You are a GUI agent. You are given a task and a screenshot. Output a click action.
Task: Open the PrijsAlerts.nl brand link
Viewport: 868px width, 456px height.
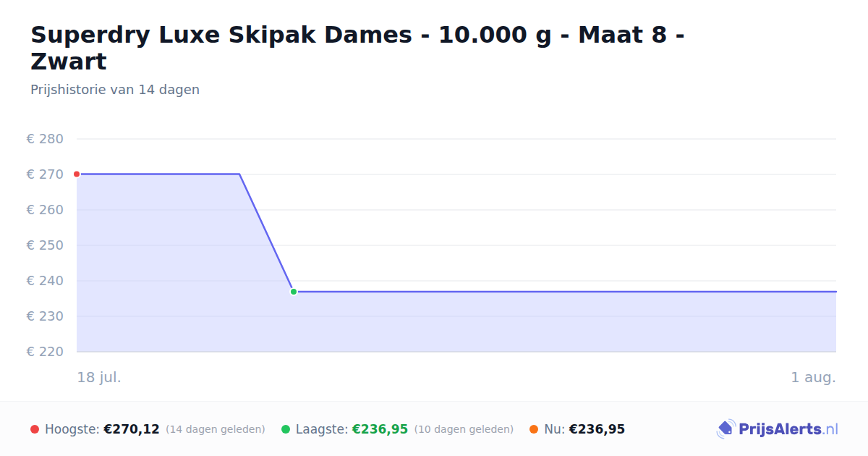[777, 429]
